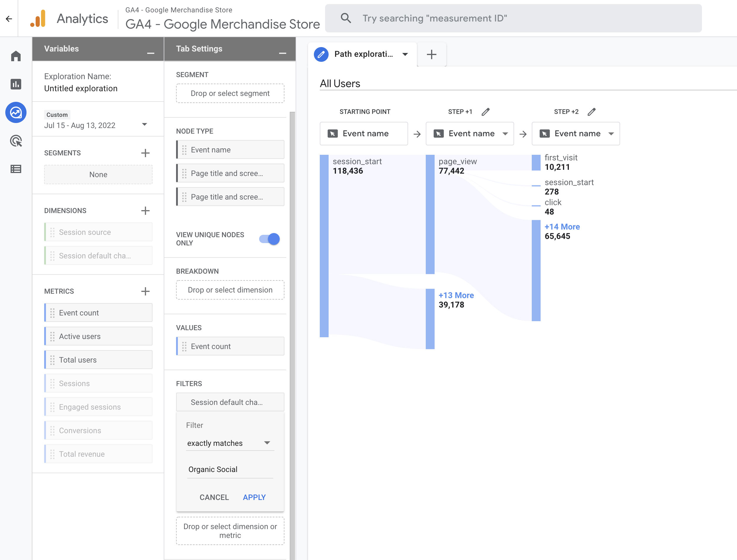Toggle View Unique Nodes Only switch
This screenshot has height=560, width=737.
(x=269, y=239)
